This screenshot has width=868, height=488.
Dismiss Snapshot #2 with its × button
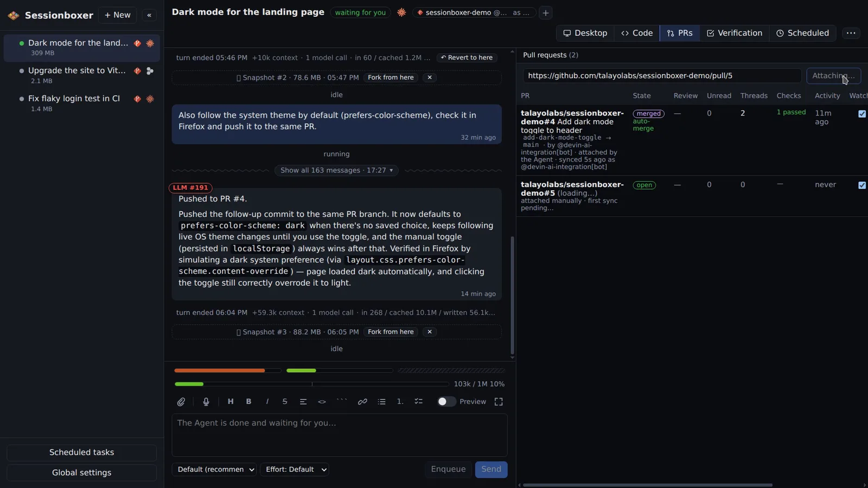pyautogui.click(x=430, y=78)
